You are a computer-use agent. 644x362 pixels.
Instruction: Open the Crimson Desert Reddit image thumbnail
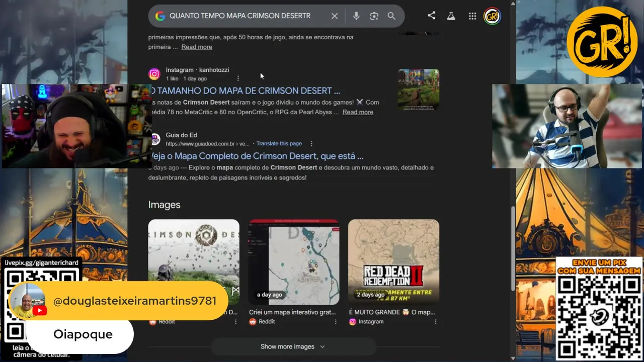click(x=194, y=262)
